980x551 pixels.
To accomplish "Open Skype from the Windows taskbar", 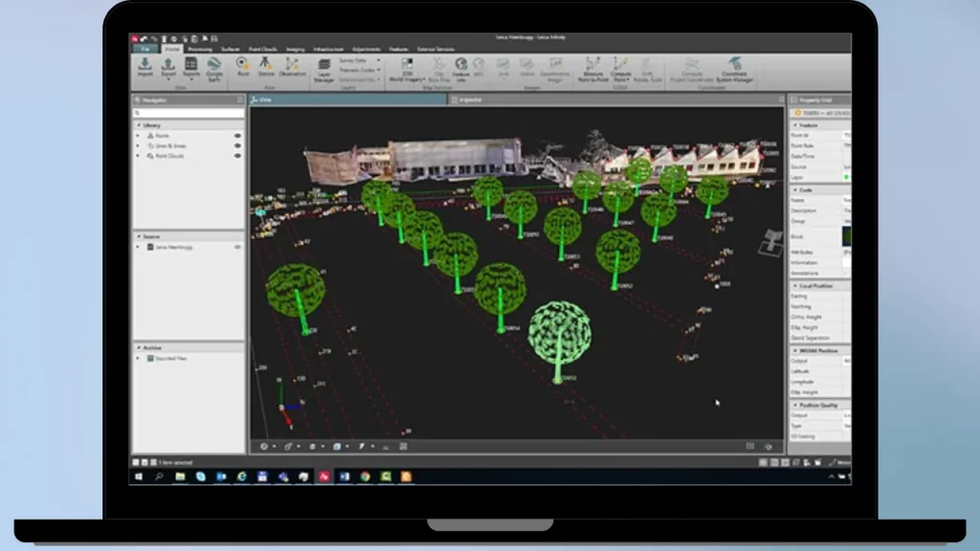I will (201, 476).
